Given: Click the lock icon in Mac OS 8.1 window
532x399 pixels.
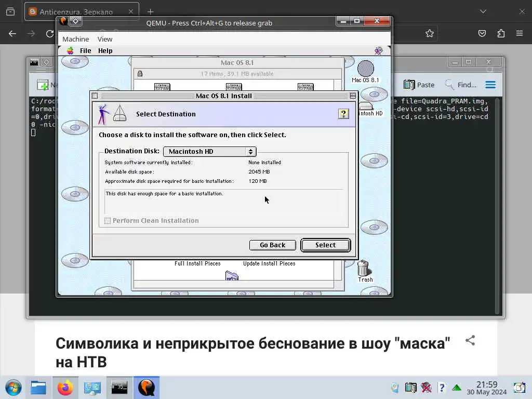Looking at the screenshot, I should pos(140,74).
